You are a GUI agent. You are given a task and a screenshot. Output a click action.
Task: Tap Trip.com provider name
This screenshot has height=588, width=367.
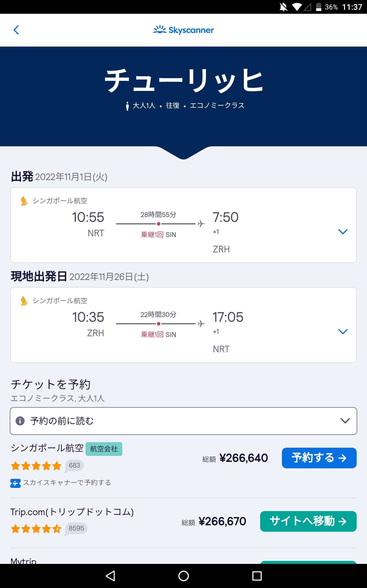[72, 512]
